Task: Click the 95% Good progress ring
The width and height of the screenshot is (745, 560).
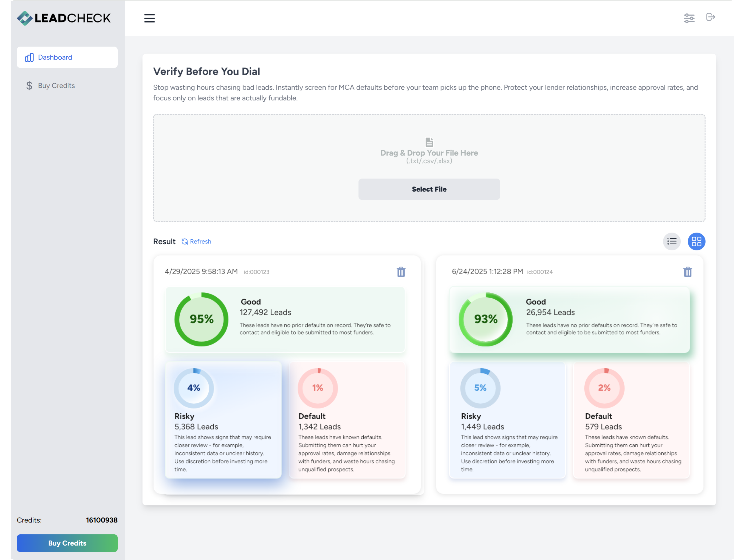Action: (x=201, y=319)
